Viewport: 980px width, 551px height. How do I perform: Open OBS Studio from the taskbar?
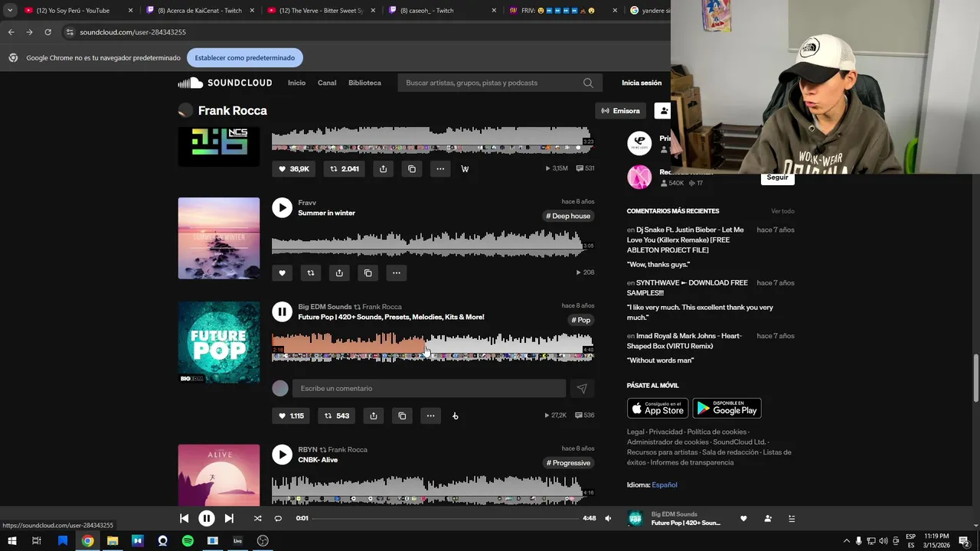point(263,540)
